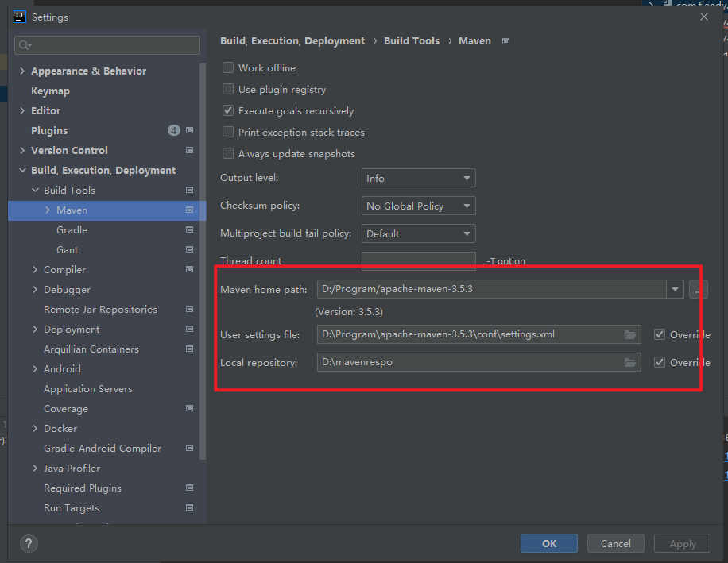Click the project-level icon on the Coverage row
The image size is (728, 563).
point(189,408)
